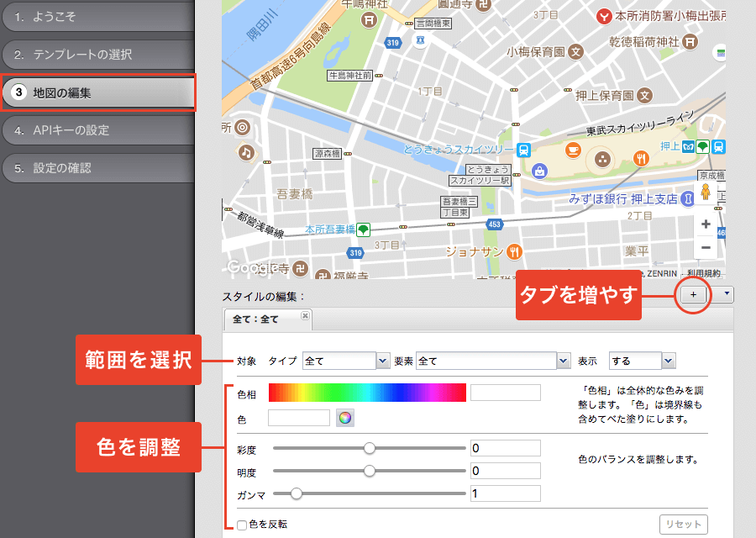The image size is (756, 538).
Task: Select step 2 テンプレートの選択
Action: click(x=97, y=55)
